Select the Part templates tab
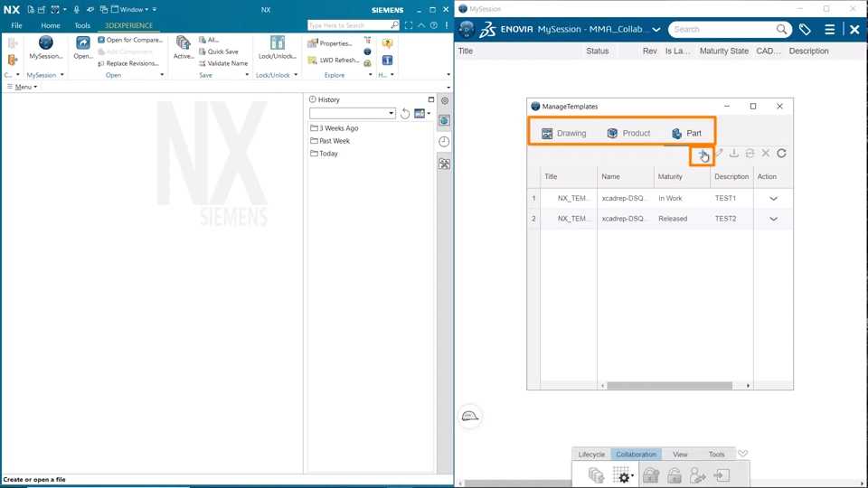The image size is (868, 488). coord(686,134)
